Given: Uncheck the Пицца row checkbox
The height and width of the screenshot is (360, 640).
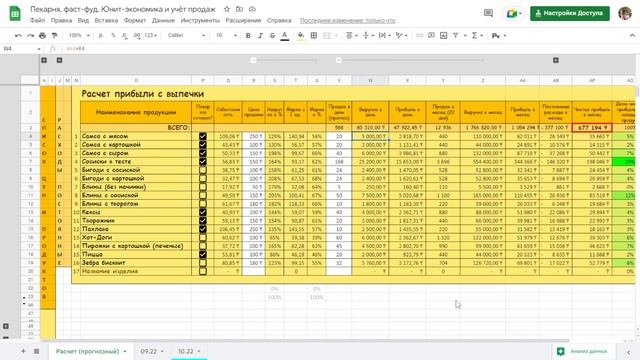Looking at the screenshot, I should 202,254.
